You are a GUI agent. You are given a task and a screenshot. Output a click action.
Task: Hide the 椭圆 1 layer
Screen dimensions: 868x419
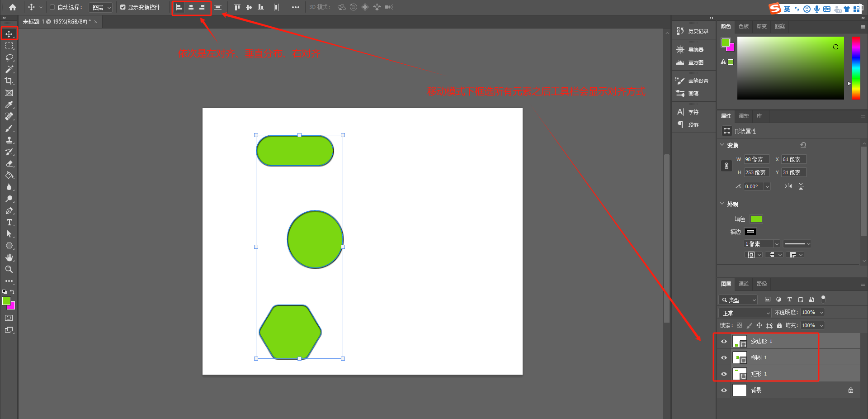click(x=724, y=358)
